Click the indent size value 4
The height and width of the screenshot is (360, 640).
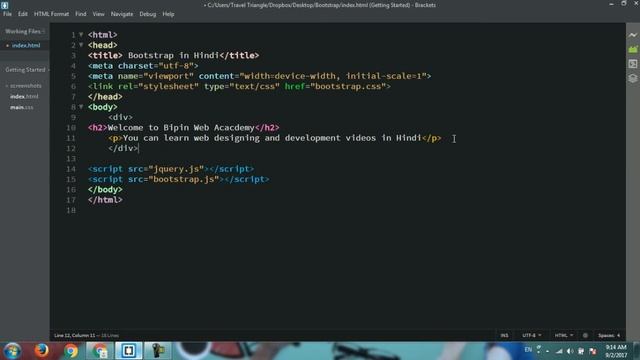click(x=618, y=336)
